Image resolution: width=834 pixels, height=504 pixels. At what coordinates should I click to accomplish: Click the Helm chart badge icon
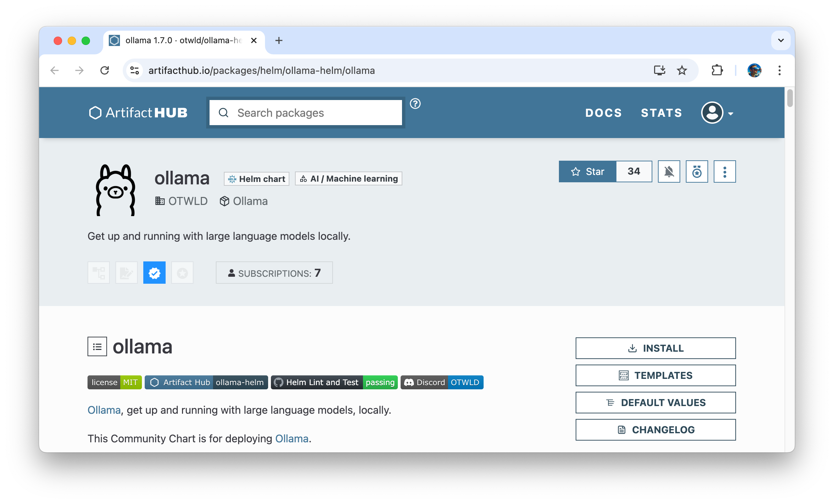coord(232,178)
